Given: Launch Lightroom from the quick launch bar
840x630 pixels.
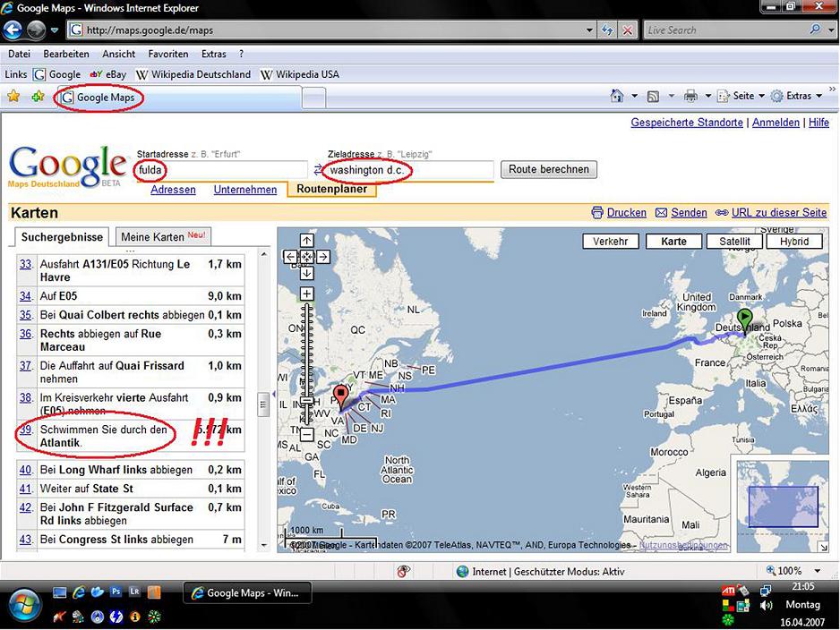Looking at the screenshot, I should tap(134, 592).
